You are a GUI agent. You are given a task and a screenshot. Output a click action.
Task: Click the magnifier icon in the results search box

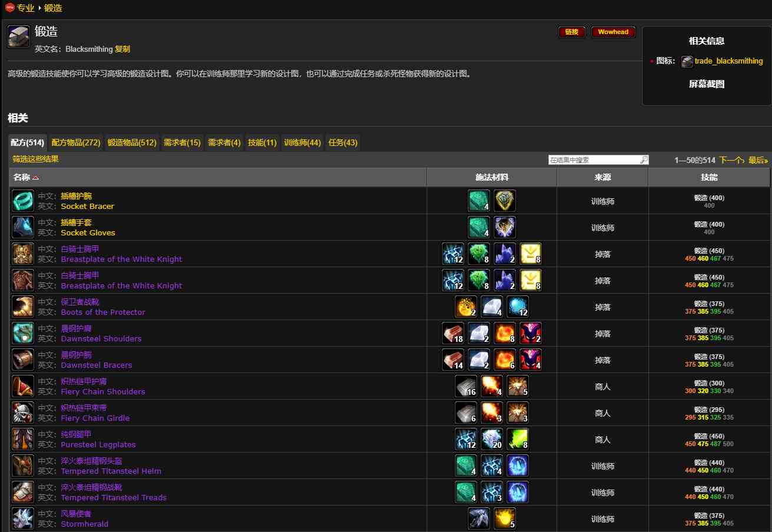point(644,159)
